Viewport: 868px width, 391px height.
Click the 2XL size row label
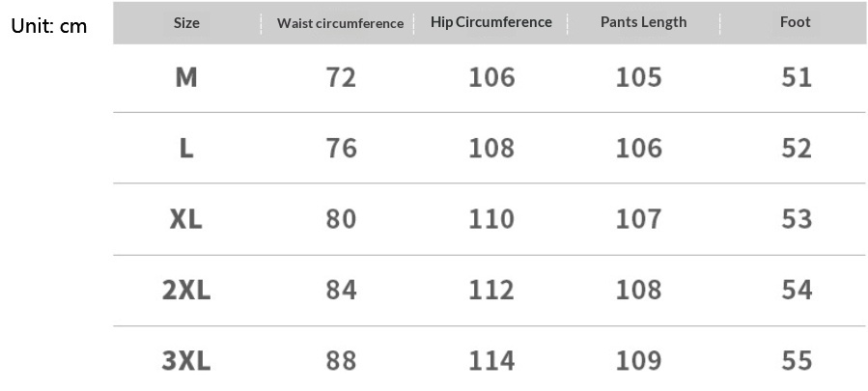pos(186,290)
